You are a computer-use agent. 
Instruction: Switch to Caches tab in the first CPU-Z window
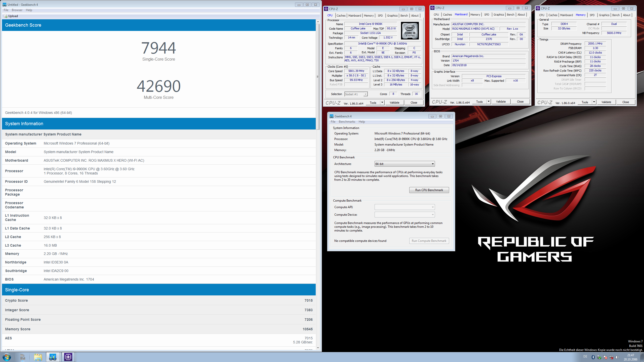coord(341,16)
